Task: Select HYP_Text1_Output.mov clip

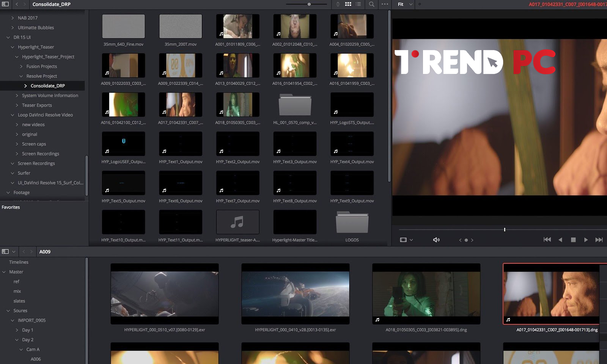Action: tap(181, 144)
